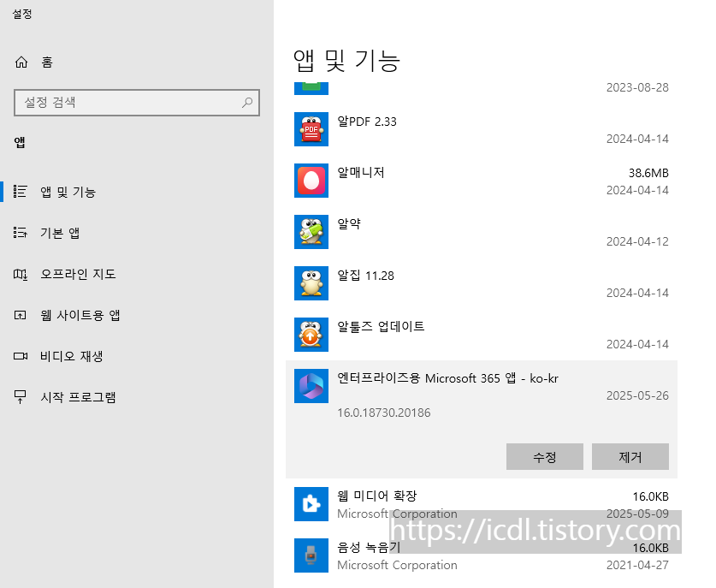Viewport: 716px width, 588px height.
Task: Open the 알PDF 2.33 app icon
Action: [x=311, y=129]
